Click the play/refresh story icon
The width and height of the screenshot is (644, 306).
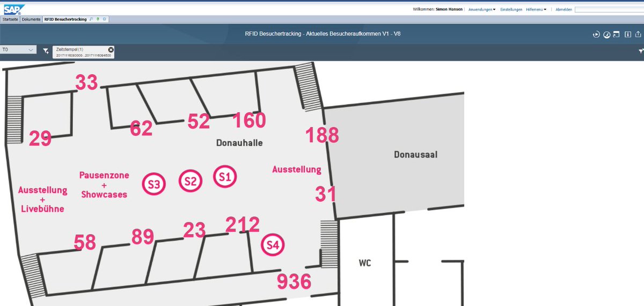(596, 35)
